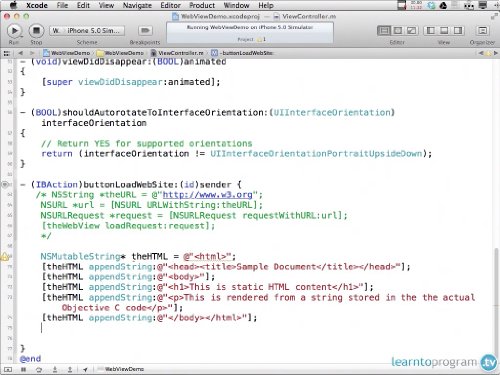Open the Window menu

(236, 5)
